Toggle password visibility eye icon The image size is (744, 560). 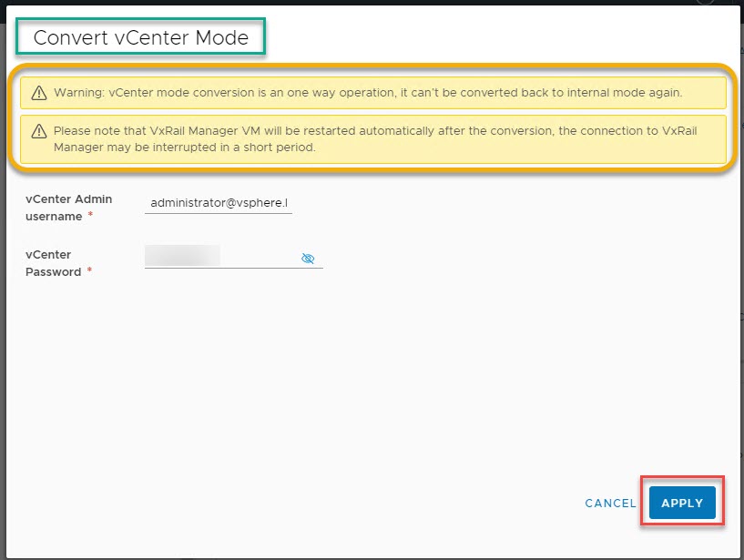(308, 259)
